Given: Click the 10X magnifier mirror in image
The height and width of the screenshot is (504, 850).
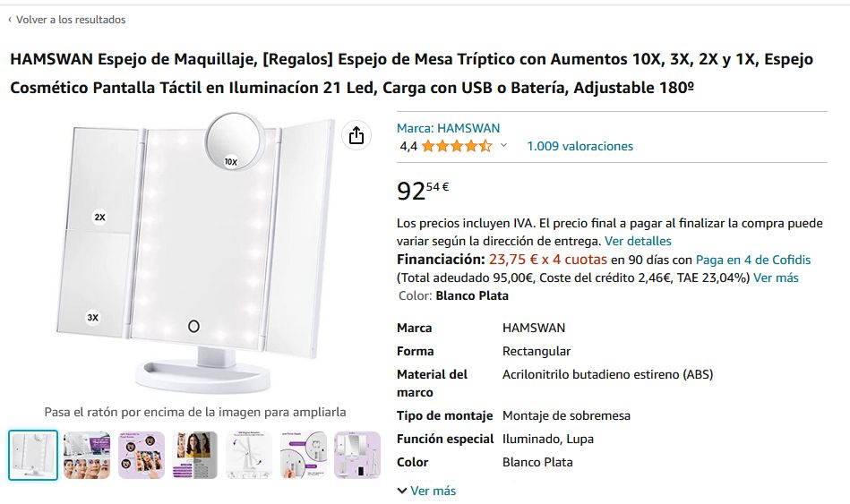Looking at the screenshot, I should (235, 141).
